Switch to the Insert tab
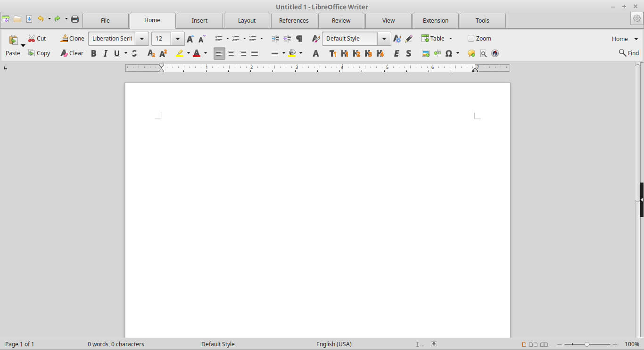The width and height of the screenshot is (644, 350). [x=199, y=21]
